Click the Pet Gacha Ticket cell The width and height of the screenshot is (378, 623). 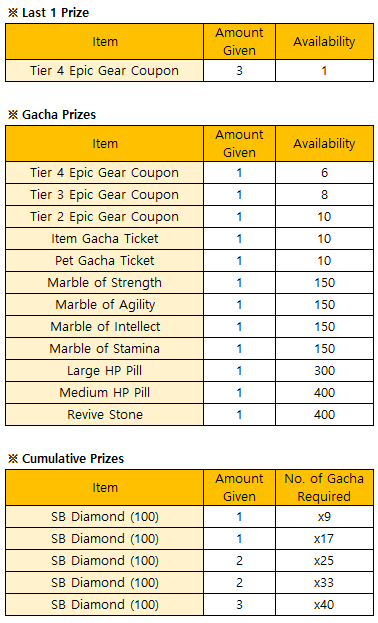point(105,261)
